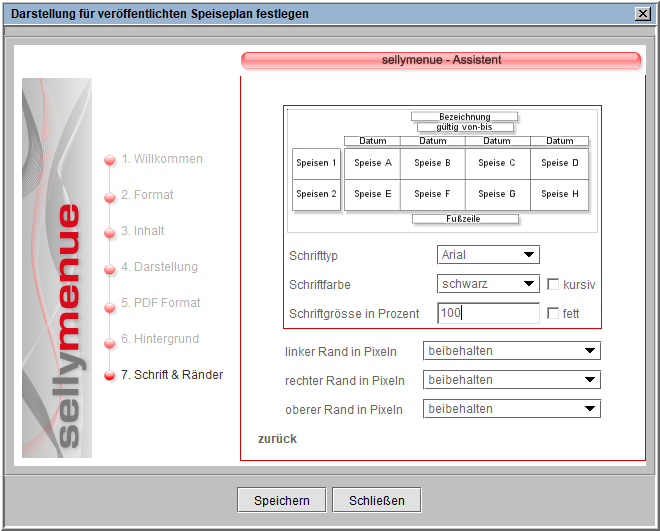This screenshot has height=531, width=660.
Task: Click the red bullet beside PDF Format
Action: tap(110, 304)
